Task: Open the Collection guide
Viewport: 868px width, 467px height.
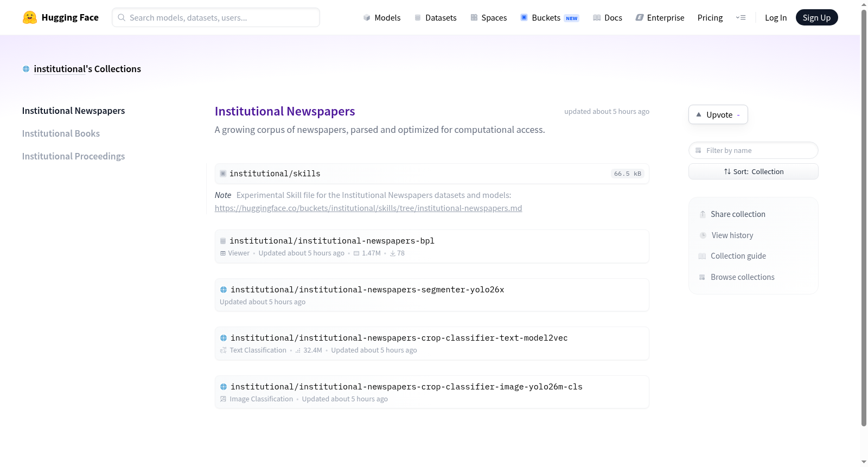Action: tap(738, 256)
